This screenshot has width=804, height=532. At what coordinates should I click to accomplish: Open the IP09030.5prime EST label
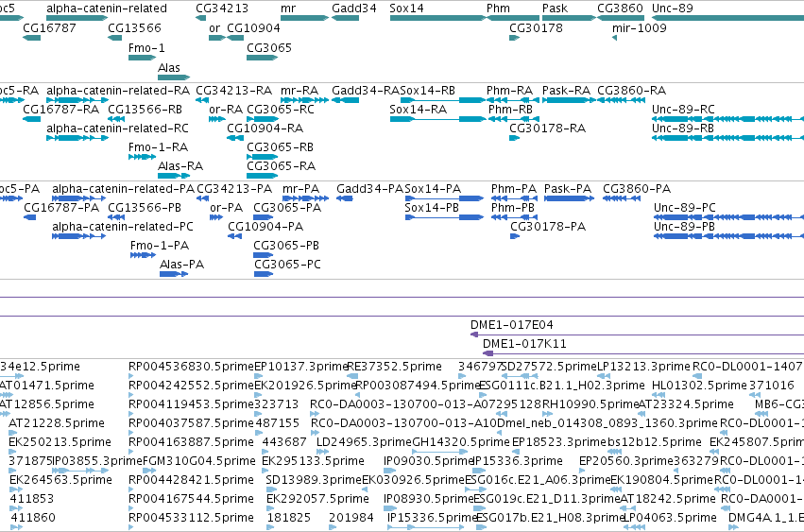point(429,461)
